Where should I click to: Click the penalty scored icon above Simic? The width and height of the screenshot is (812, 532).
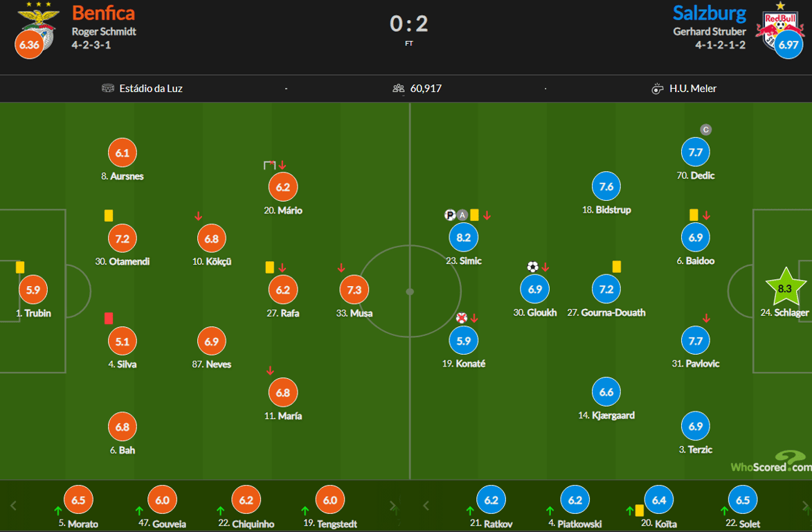[x=450, y=215]
